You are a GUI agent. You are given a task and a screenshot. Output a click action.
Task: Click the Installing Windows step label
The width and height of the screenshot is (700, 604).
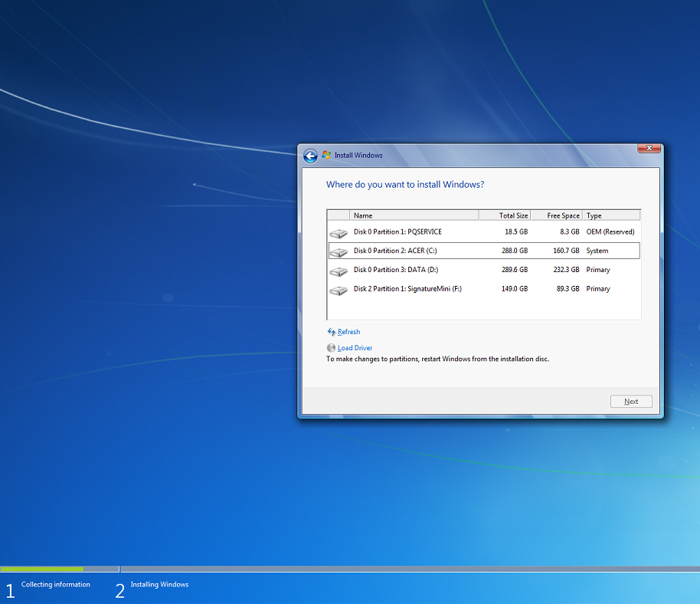coord(159,584)
